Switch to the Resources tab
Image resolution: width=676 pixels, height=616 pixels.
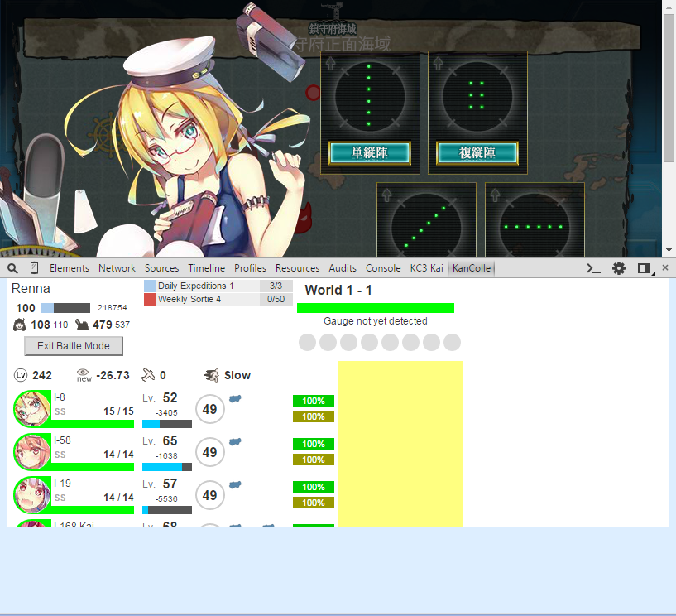pos(298,268)
